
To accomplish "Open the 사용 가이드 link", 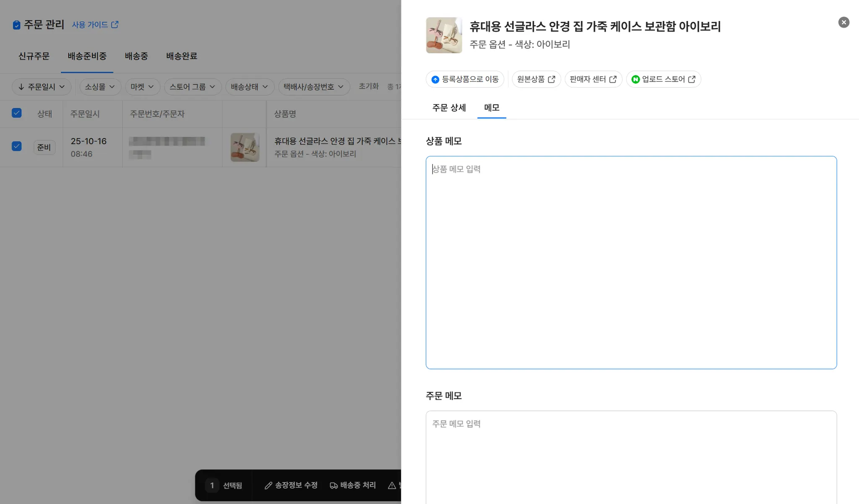I will pyautogui.click(x=95, y=25).
